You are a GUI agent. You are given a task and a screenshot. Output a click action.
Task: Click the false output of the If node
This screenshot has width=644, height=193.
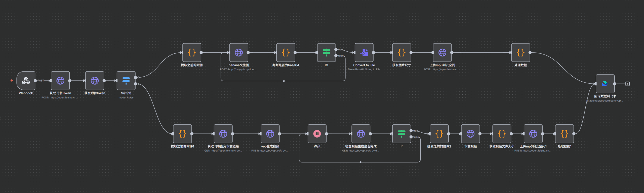[411, 137]
